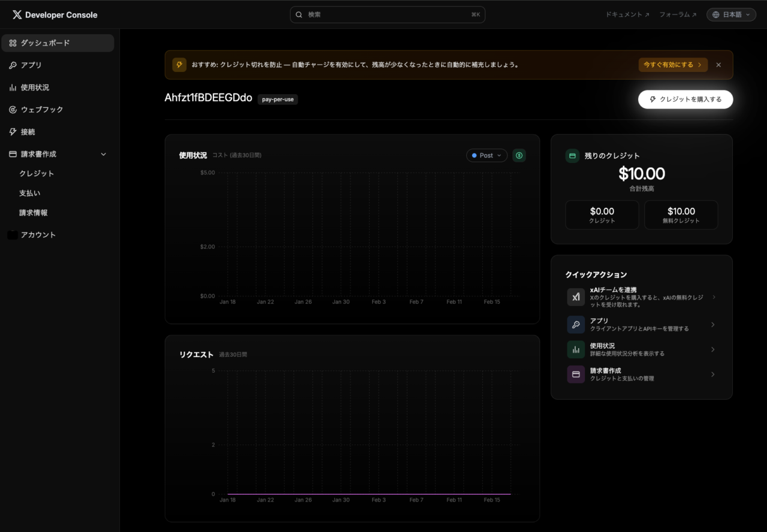Click the pay-per-use plan badge
The height and width of the screenshot is (532, 767).
tap(277, 99)
